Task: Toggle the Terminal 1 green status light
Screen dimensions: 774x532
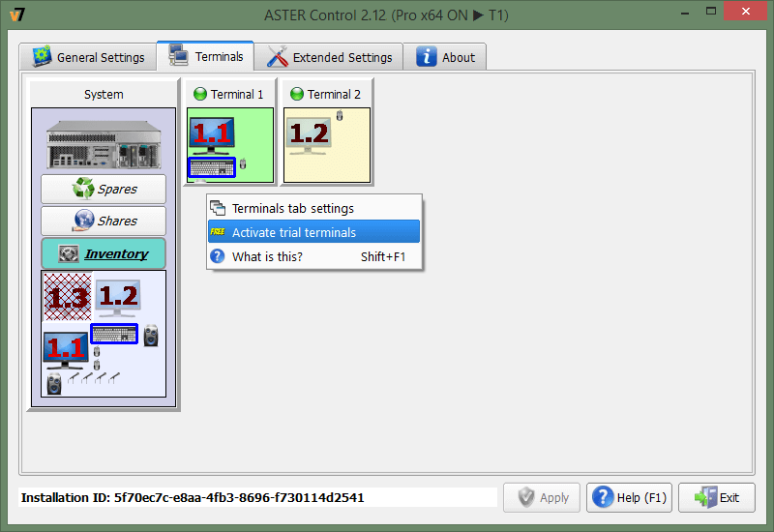Action: pyautogui.click(x=200, y=95)
